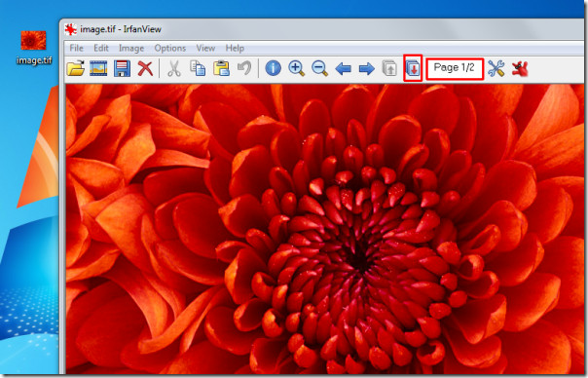The width and height of the screenshot is (588, 378).
Task: Click the Open file folder icon
Action: click(x=75, y=69)
